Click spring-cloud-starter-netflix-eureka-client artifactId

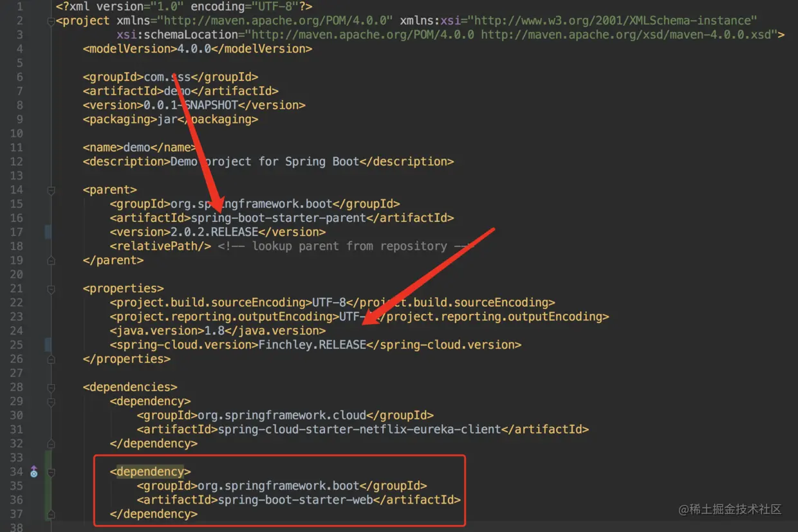click(x=359, y=430)
